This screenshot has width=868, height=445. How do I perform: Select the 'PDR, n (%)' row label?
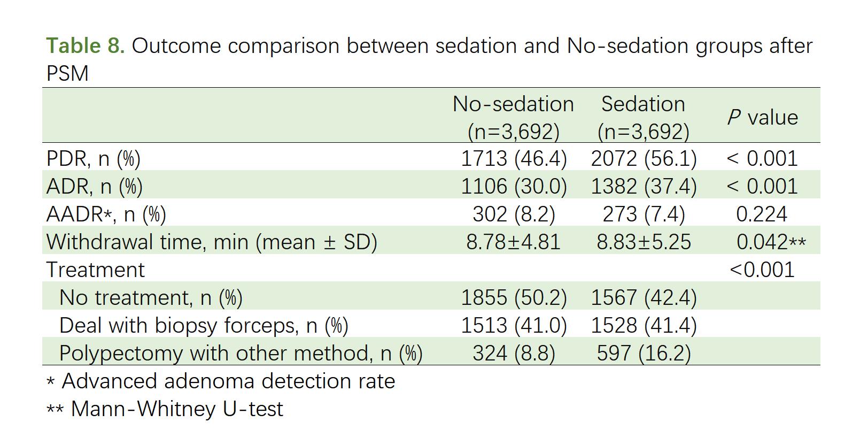tap(94, 159)
